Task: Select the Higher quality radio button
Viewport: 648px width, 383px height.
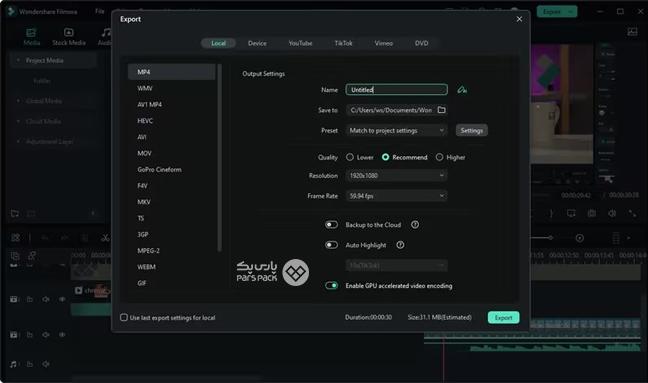Action: click(x=439, y=157)
